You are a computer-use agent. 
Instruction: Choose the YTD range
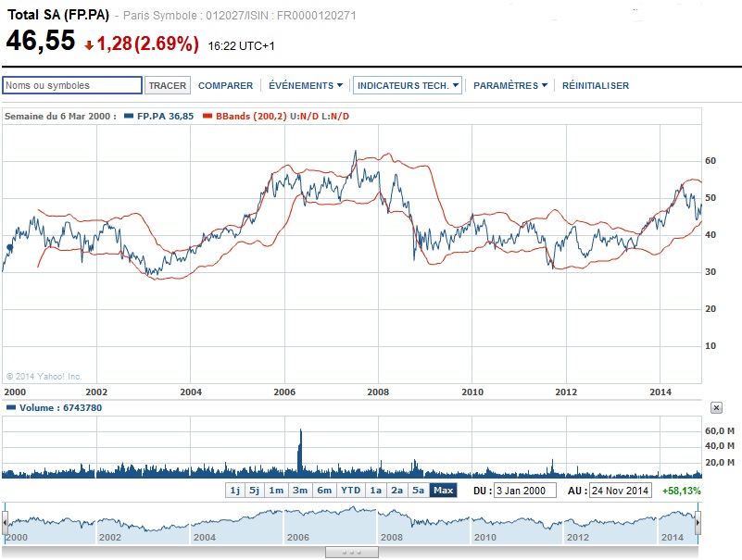point(351,491)
